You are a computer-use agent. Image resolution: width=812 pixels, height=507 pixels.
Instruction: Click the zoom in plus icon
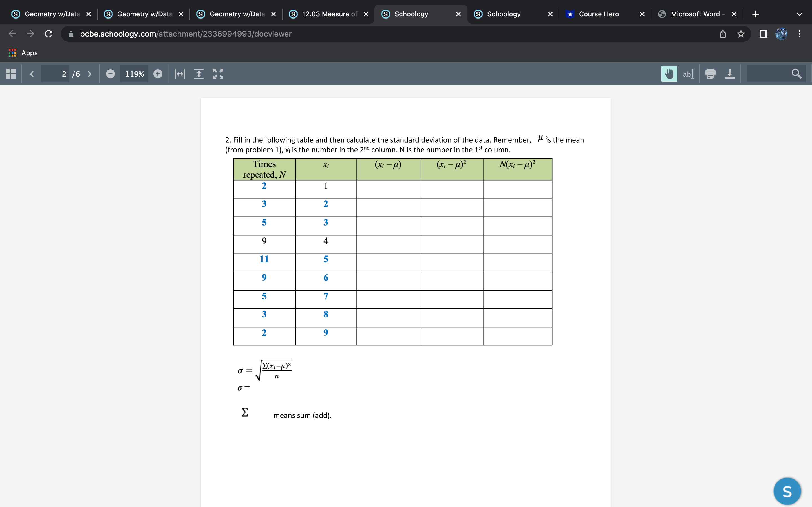(x=158, y=74)
